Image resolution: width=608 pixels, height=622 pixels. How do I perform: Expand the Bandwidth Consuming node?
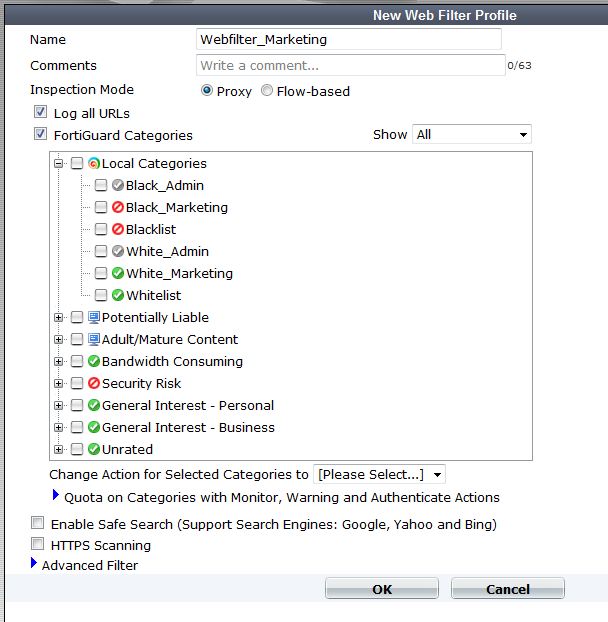[58, 361]
